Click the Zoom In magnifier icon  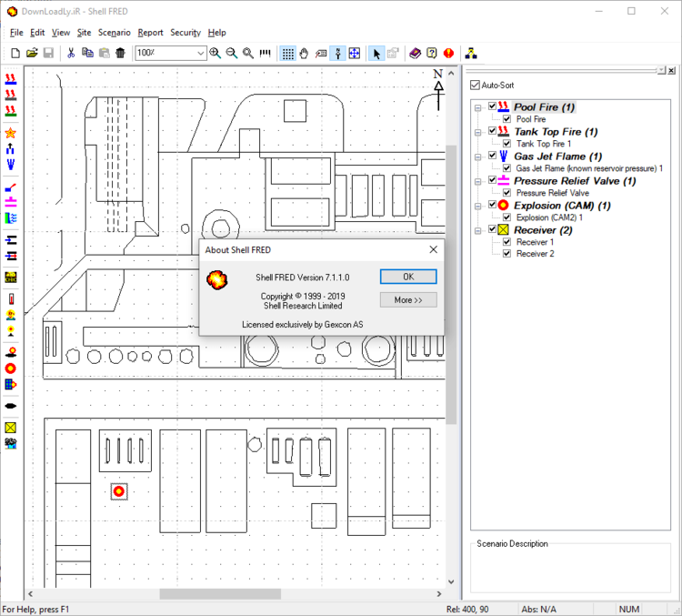(x=216, y=54)
